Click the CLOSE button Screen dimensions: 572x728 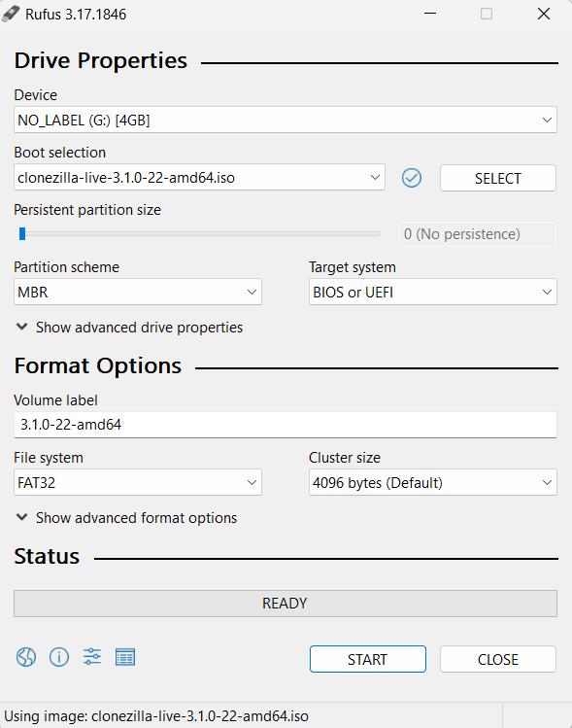click(498, 659)
